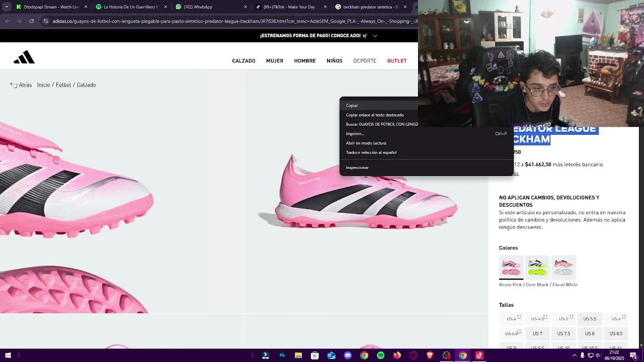Open Brave browser from the taskbar
Viewport: 644px width, 362px height.
tap(430, 355)
